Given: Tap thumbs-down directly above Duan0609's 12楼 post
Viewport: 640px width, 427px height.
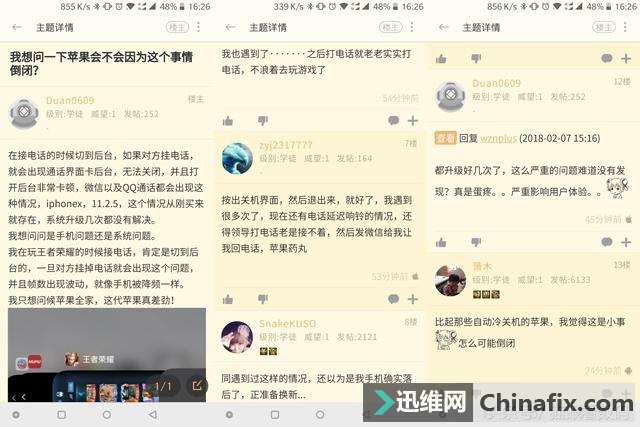Looking at the screenshot, I should [476, 59].
